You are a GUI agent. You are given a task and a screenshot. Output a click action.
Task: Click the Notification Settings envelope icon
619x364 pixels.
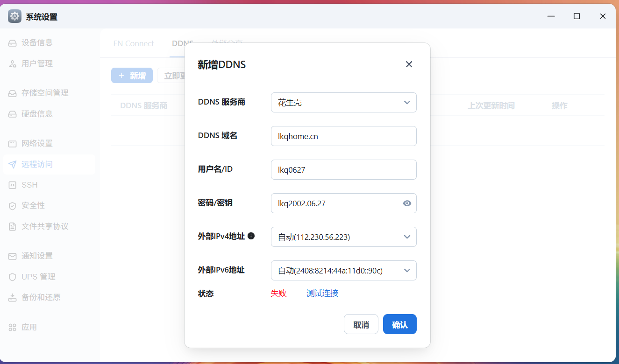(x=13, y=256)
